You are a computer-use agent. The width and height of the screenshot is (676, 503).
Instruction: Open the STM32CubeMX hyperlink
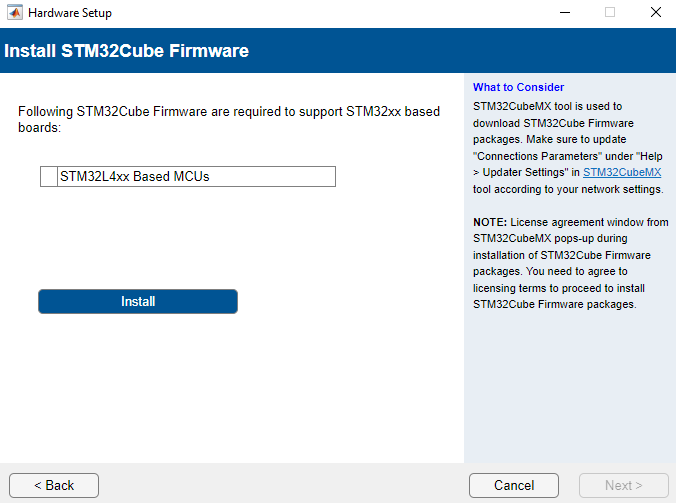tap(622, 172)
